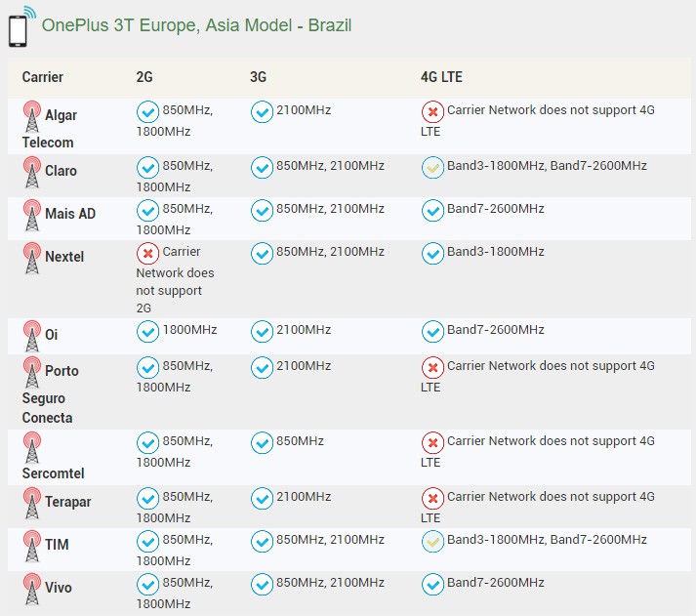
Task: Click the Oi carrier tower icon
Action: (x=32, y=335)
